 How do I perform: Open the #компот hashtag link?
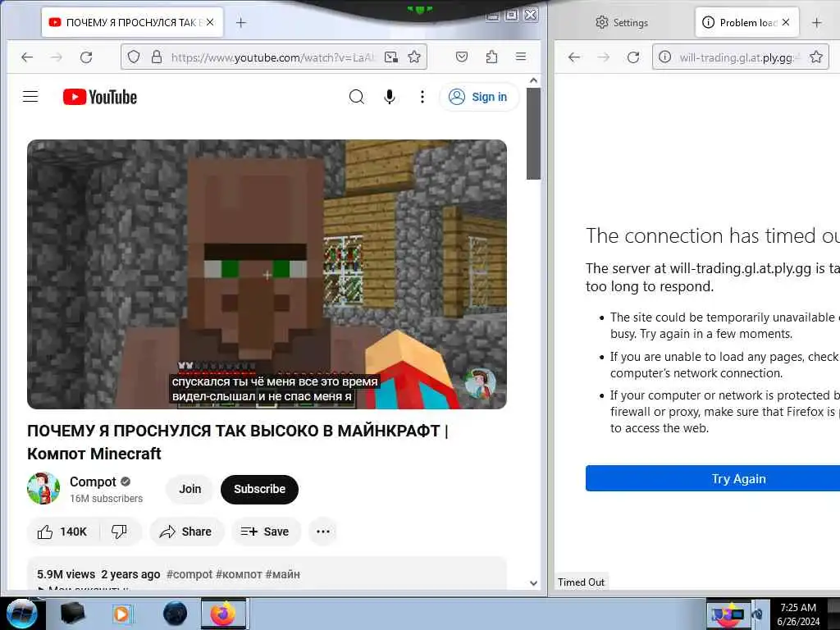pos(239,574)
